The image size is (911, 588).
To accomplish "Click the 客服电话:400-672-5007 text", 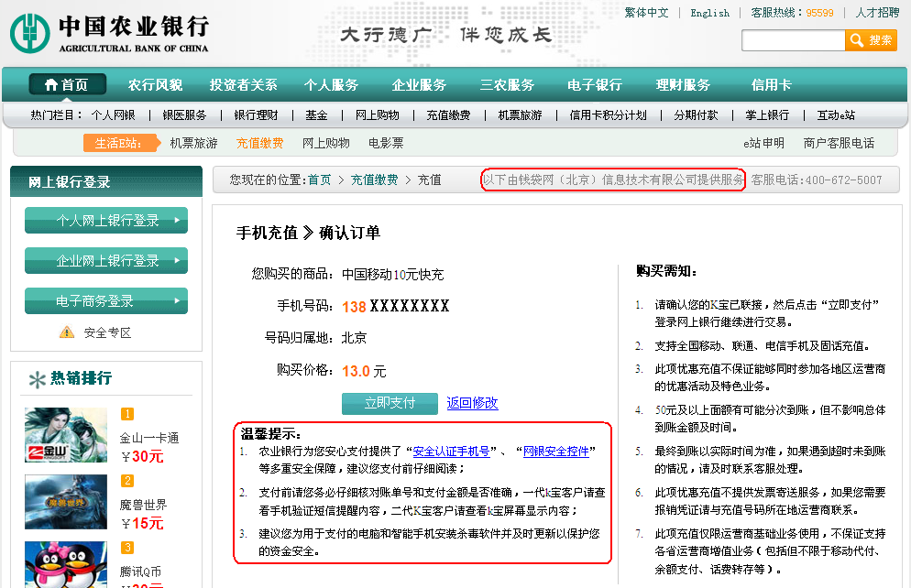I will pyautogui.click(x=817, y=180).
